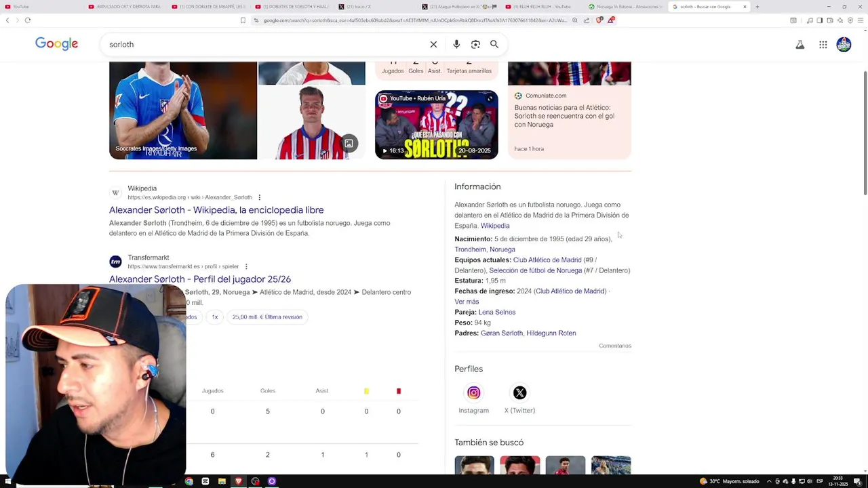Bookmark this page from address bar
This screenshot has width=868, height=488.
(x=243, y=20)
